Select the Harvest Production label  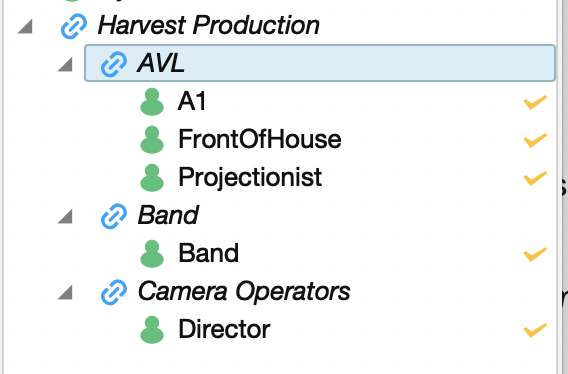click(x=209, y=25)
